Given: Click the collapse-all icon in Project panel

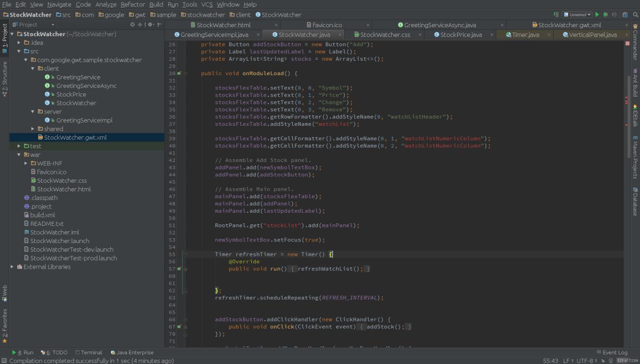Looking at the screenshot, I should [140, 25].
